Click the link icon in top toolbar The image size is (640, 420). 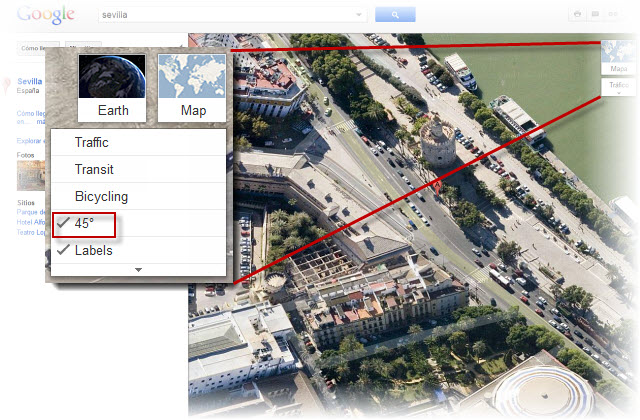point(613,14)
